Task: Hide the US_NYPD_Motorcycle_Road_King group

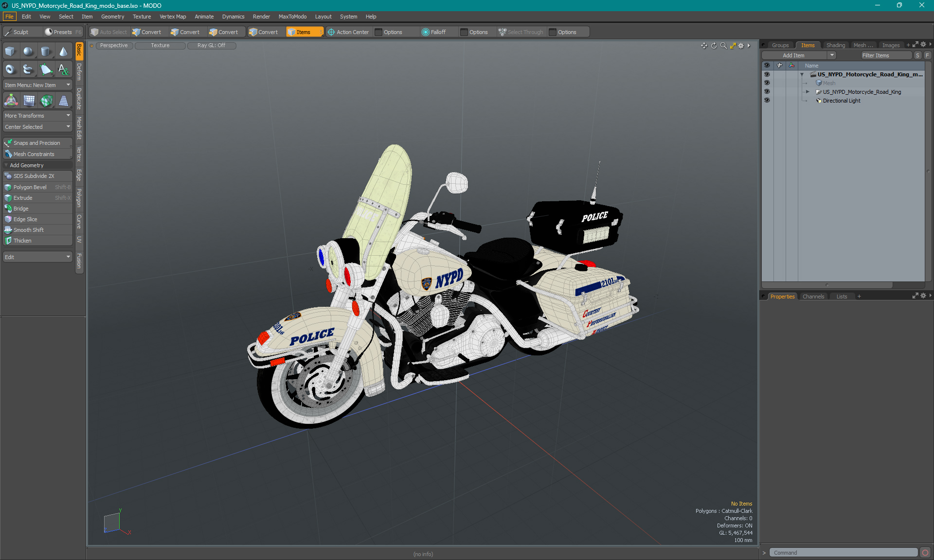Action: pos(767,92)
